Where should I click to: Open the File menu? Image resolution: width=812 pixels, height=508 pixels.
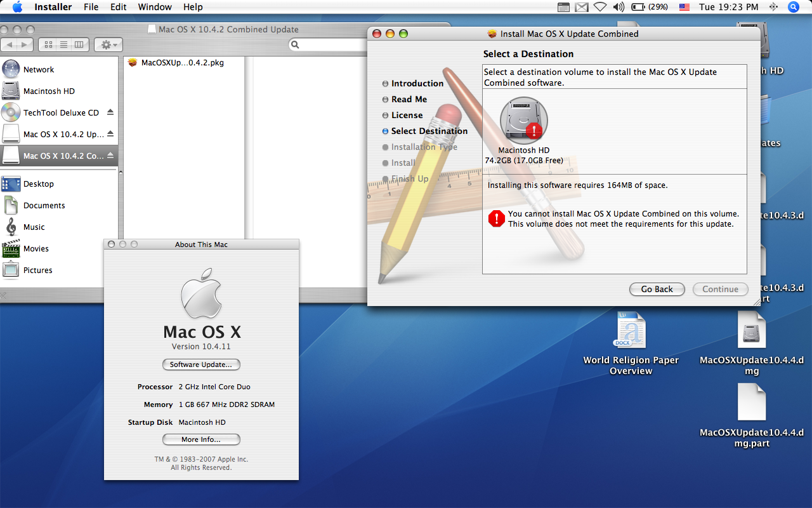pyautogui.click(x=91, y=7)
